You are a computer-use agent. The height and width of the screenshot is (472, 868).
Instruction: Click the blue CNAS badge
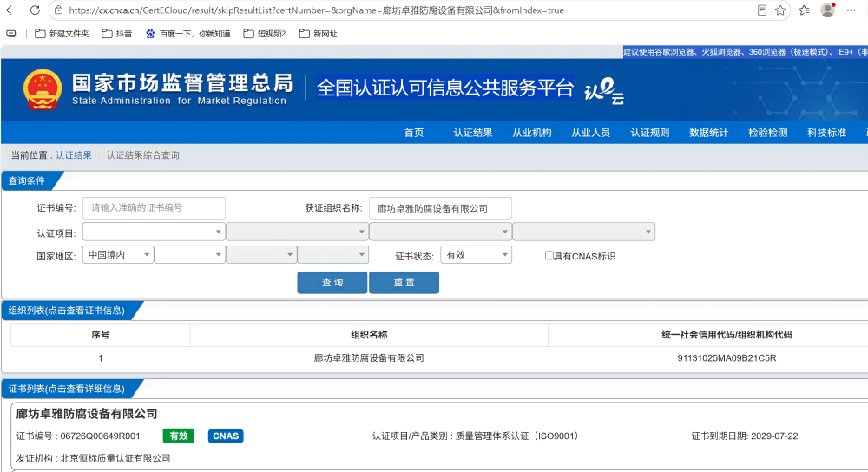(x=226, y=436)
